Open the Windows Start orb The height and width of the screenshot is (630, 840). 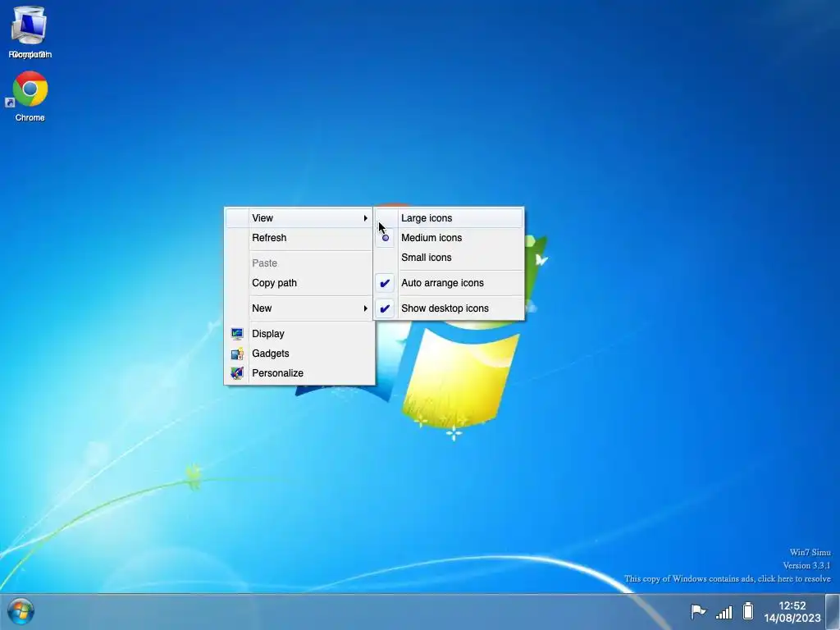coord(21,611)
